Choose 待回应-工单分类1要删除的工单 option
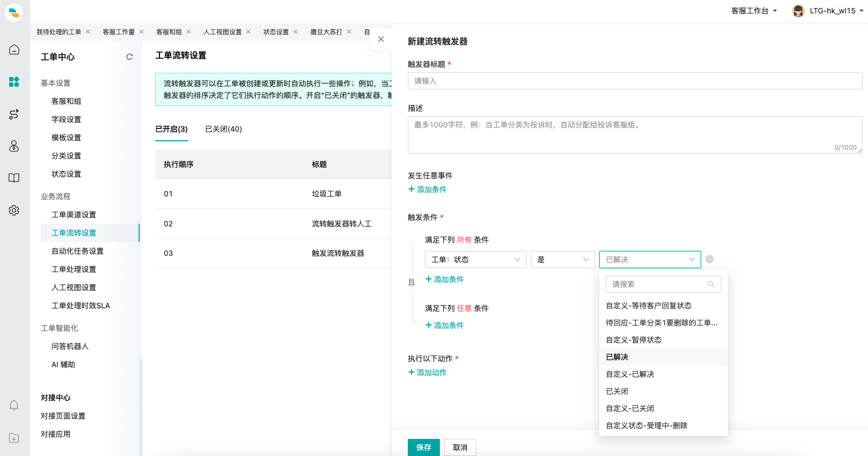 click(664, 323)
